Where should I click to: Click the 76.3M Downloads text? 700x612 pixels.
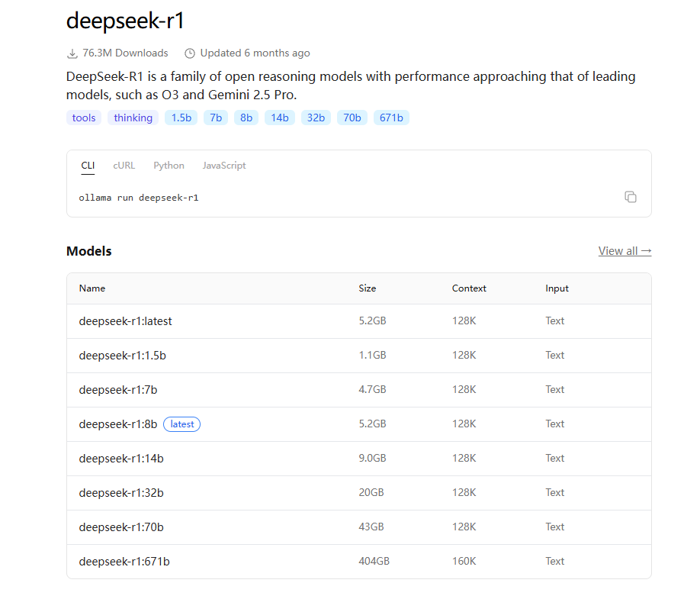[x=126, y=53]
